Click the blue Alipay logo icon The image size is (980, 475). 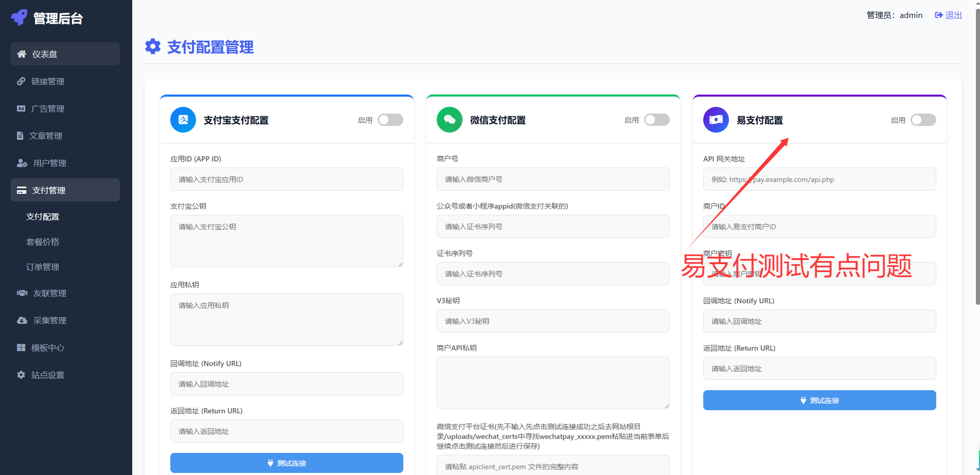click(183, 120)
